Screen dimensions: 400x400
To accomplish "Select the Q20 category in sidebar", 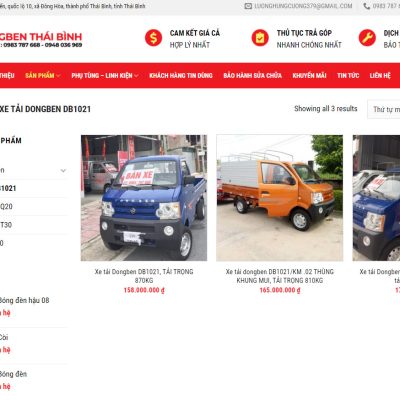I will coord(6,207).
